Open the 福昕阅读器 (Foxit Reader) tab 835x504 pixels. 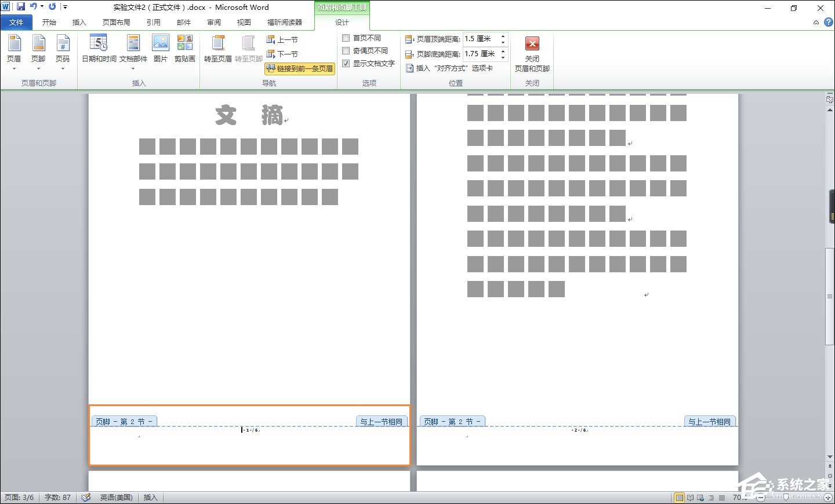point(285,23)
